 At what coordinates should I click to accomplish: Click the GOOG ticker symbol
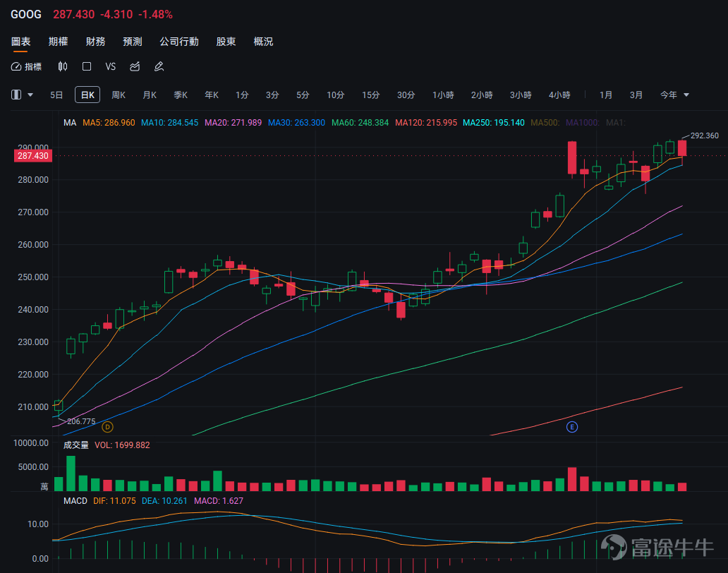click(26, 14)
